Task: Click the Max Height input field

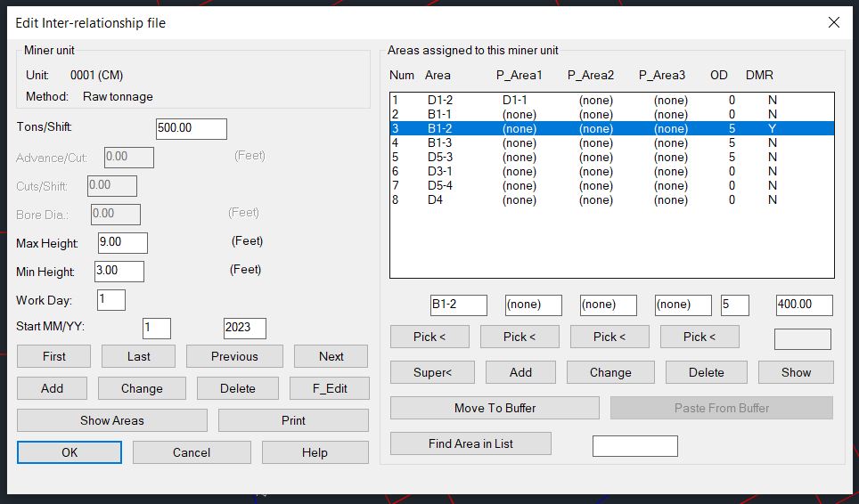Action: pyautogui.click(x=123, y=243)
